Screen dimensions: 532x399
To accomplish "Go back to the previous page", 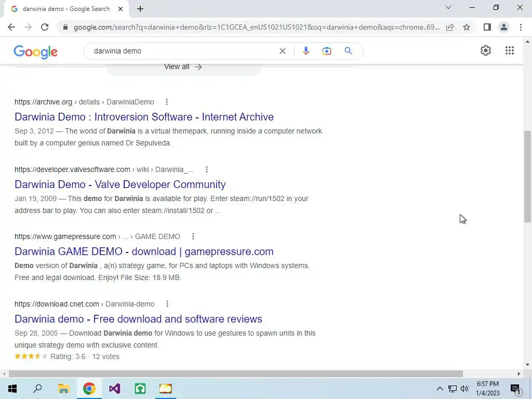I will [11, 27].
